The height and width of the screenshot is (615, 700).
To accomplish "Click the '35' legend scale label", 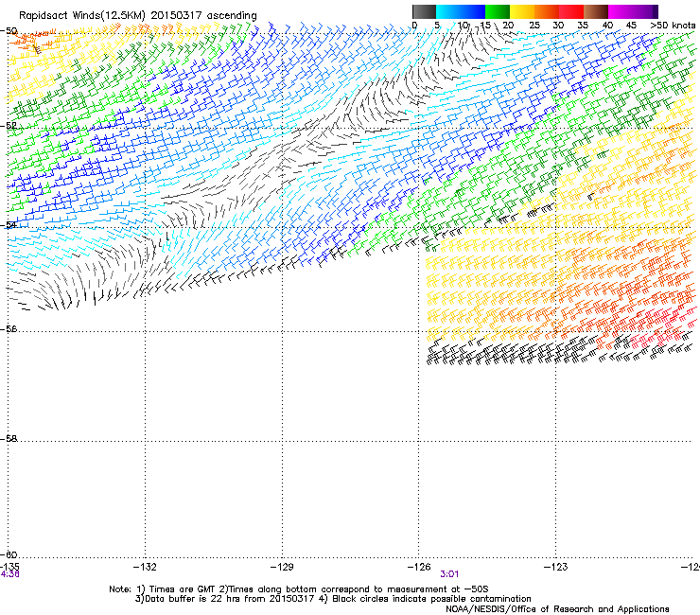I will point(583,26).
